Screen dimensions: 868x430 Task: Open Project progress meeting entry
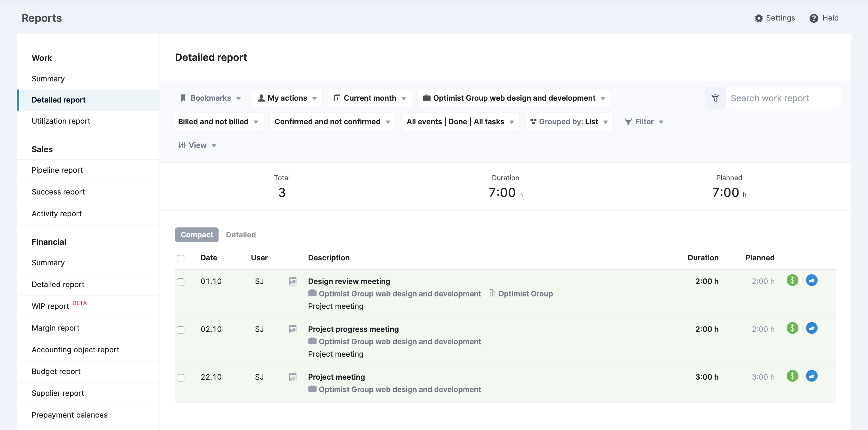click(x=353, y=329)
